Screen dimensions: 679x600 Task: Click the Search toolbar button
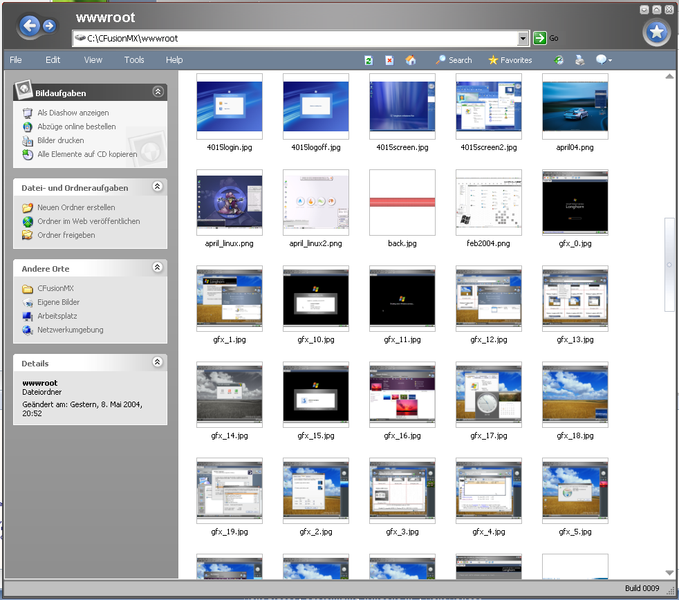pos(453,60)
